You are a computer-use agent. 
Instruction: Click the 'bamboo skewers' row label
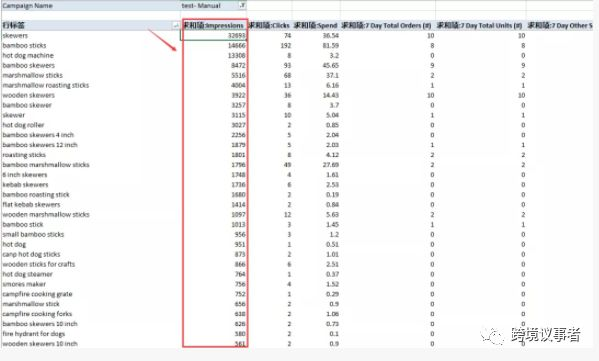29,65
